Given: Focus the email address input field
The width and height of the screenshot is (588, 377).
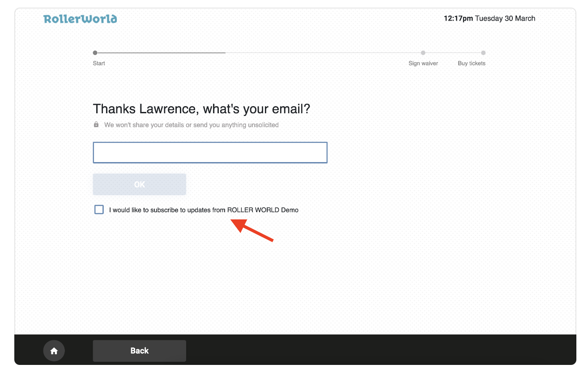Looking at the screenshot, I should pyautogui.click(x=210, y=153).
